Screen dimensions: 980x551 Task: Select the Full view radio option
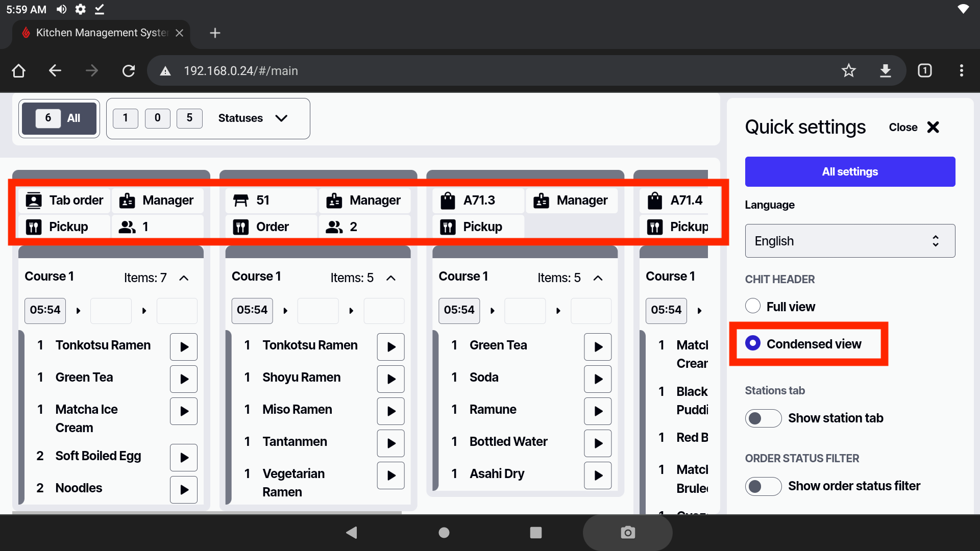coord(753,306)
